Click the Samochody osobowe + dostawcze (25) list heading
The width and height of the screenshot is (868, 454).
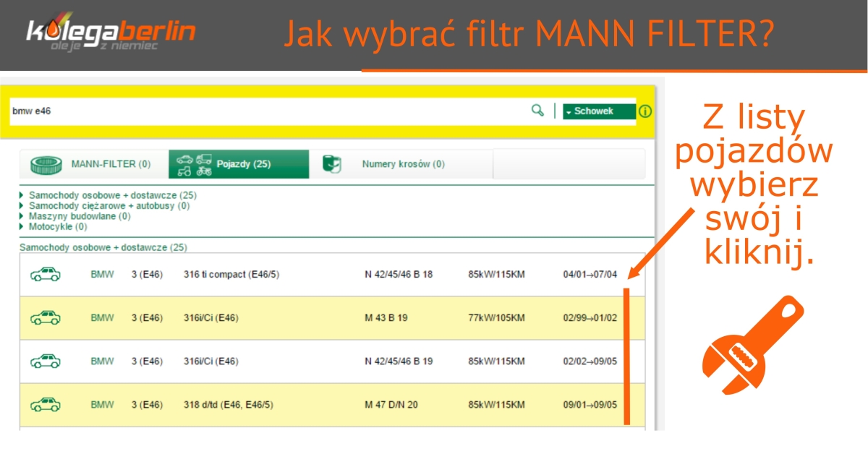click(x=103, y=247)
